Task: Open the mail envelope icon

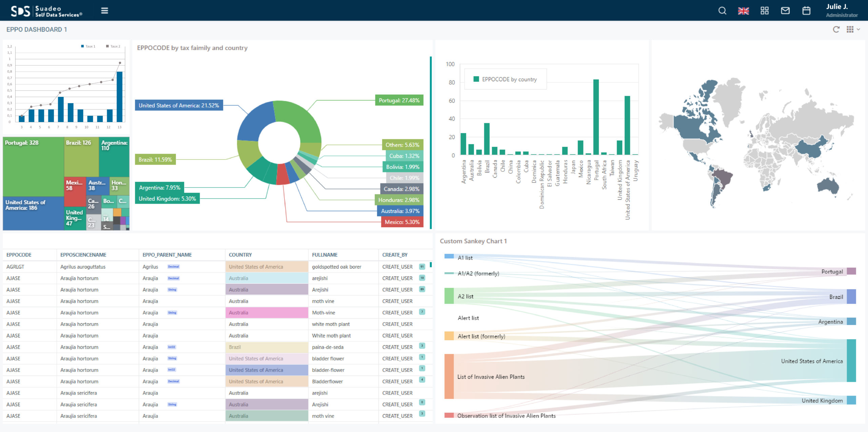Action: click(x=785, y=11)
